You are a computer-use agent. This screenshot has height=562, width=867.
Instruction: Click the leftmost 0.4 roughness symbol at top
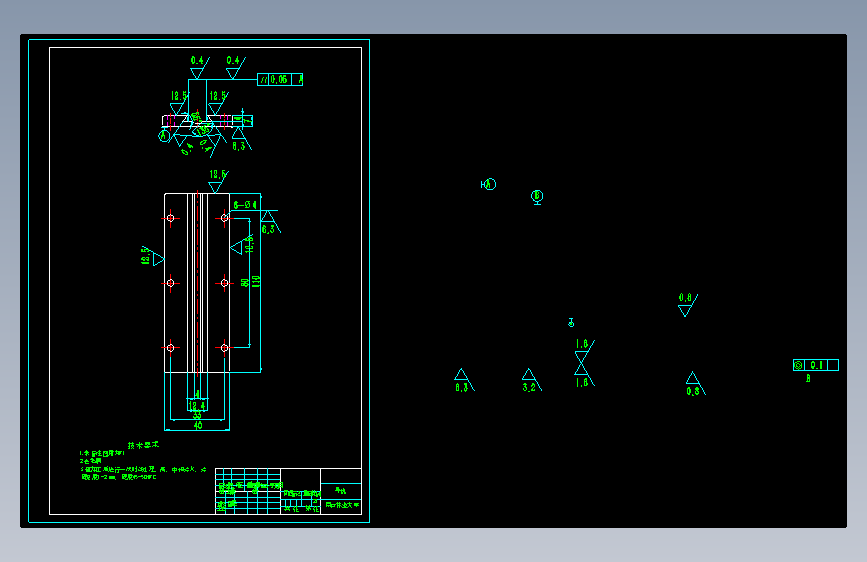pos(199,67)
